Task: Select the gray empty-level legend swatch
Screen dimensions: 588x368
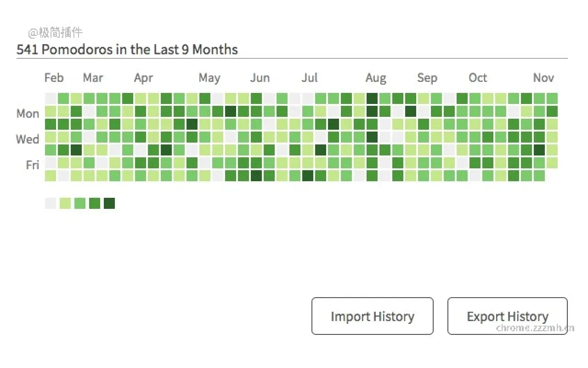Action: [x=51, y=203]
